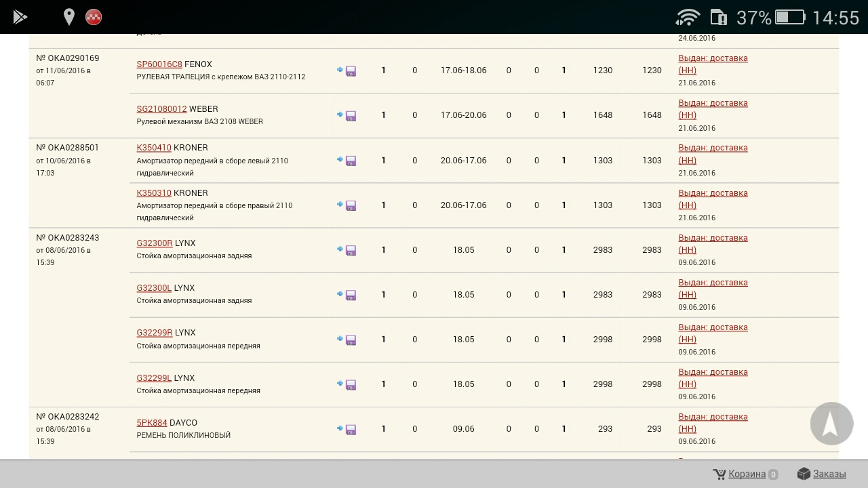Open part link 5PK884
The height and width of the screenshot is (488, 868).
click(x=152, y=423)
